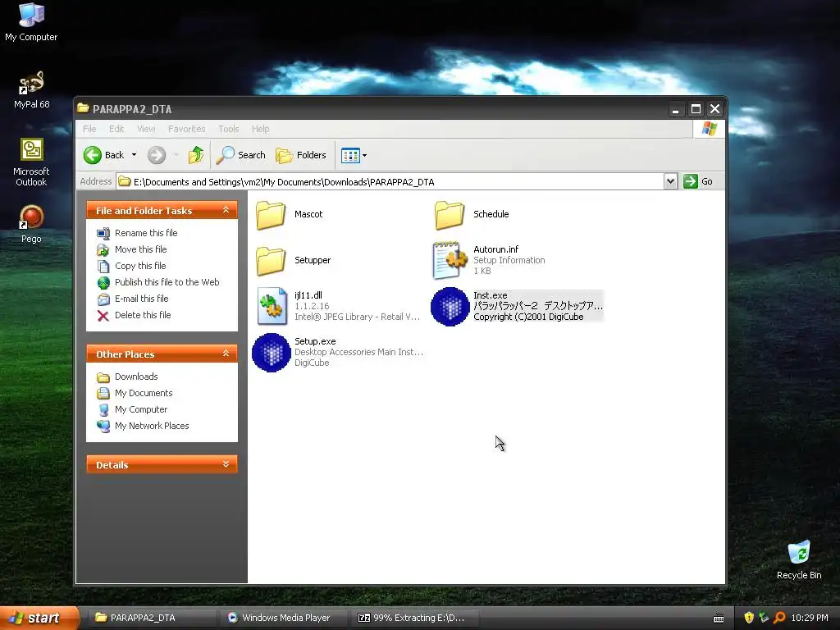Switch to PARAPPA2_DTA taskbar button

point(153,618)
